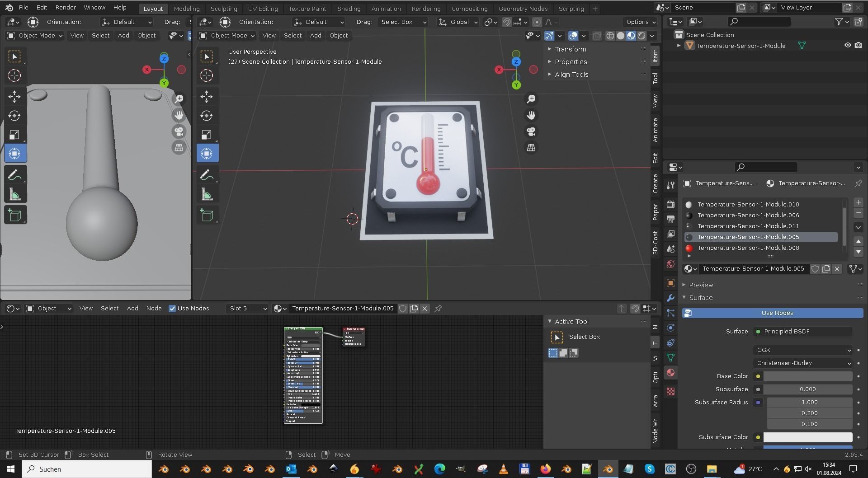Open Firefox from the taskbar
The height and width of the screenshot is (478, 868).
click(546, 469)
